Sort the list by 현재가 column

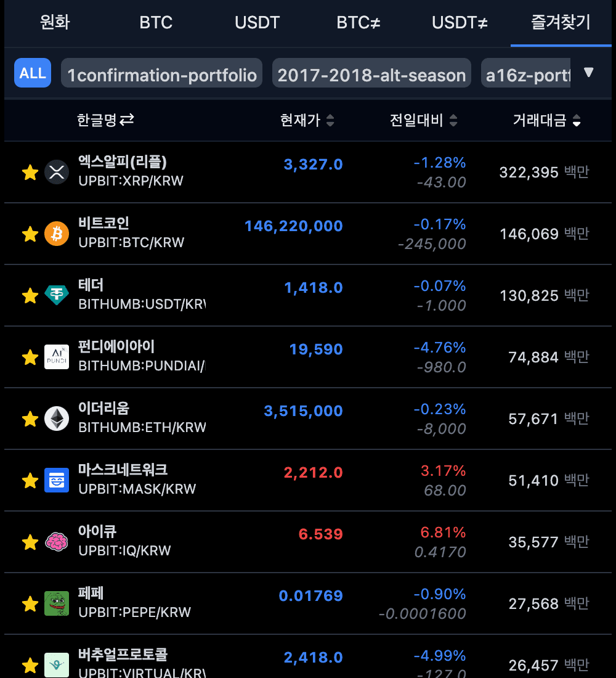307,120
